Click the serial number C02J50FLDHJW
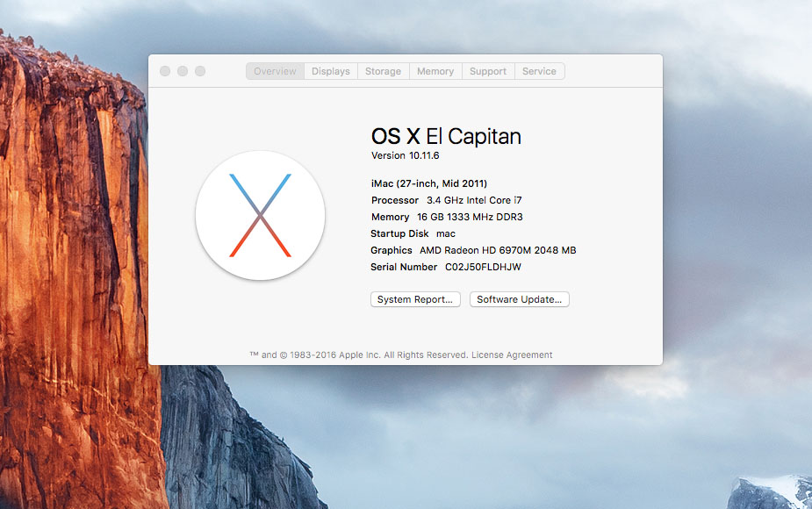Screen dimensions: 812x509 [482, 267]
